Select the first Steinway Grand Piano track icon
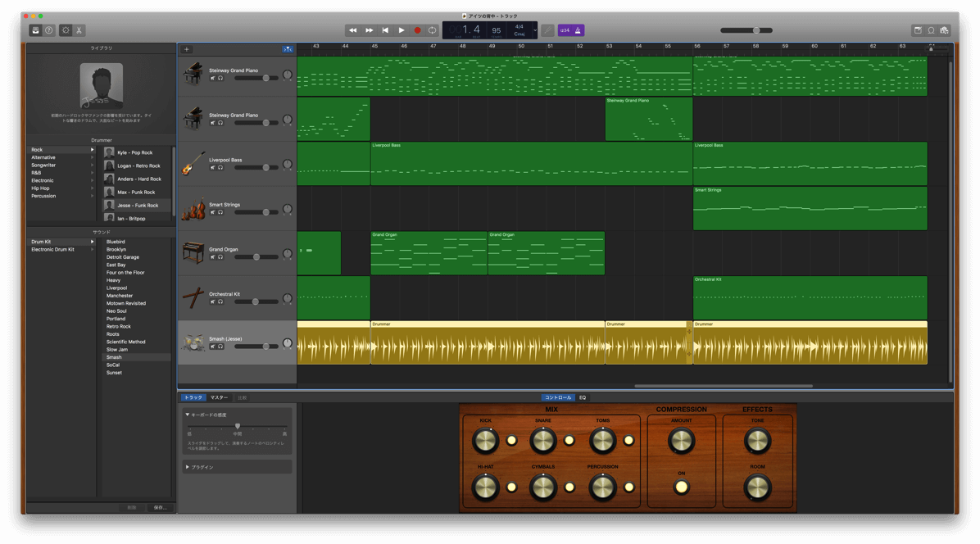 (x=193, y=74)
